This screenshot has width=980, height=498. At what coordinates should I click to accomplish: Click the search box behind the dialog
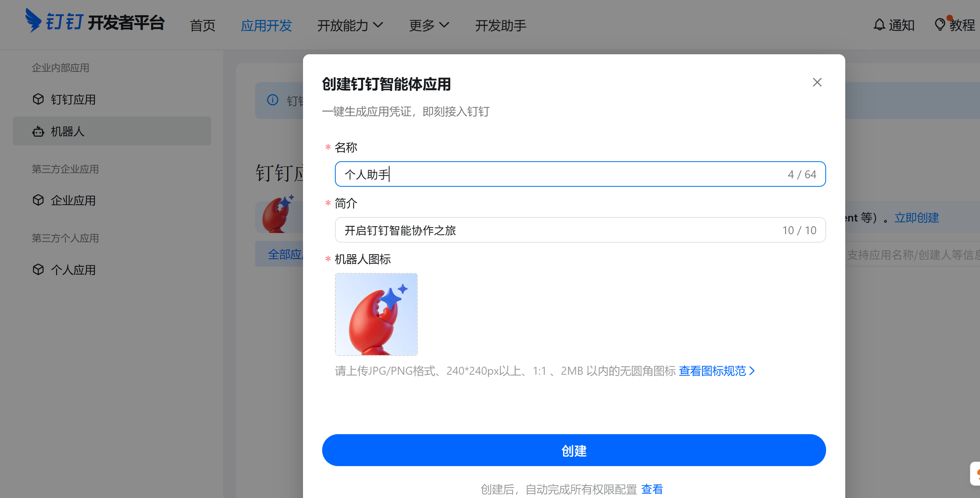pyautogui.click(x=913, y=255)
